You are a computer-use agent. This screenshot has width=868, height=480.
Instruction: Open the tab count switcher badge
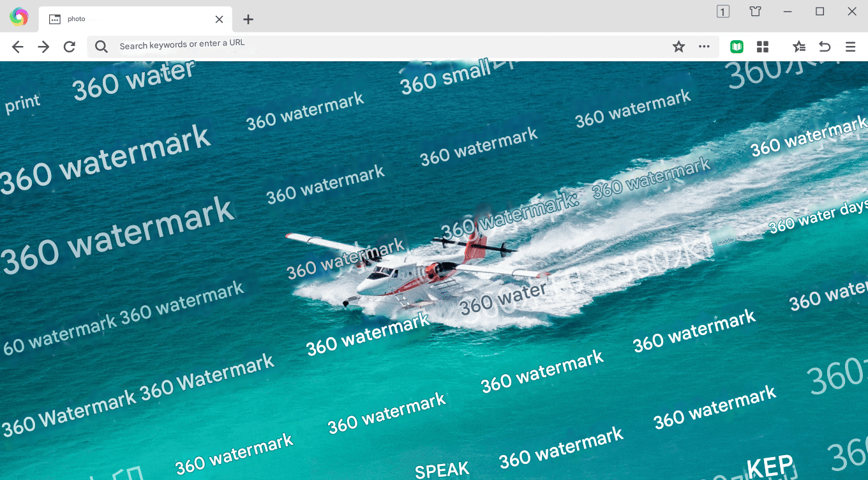722,11
